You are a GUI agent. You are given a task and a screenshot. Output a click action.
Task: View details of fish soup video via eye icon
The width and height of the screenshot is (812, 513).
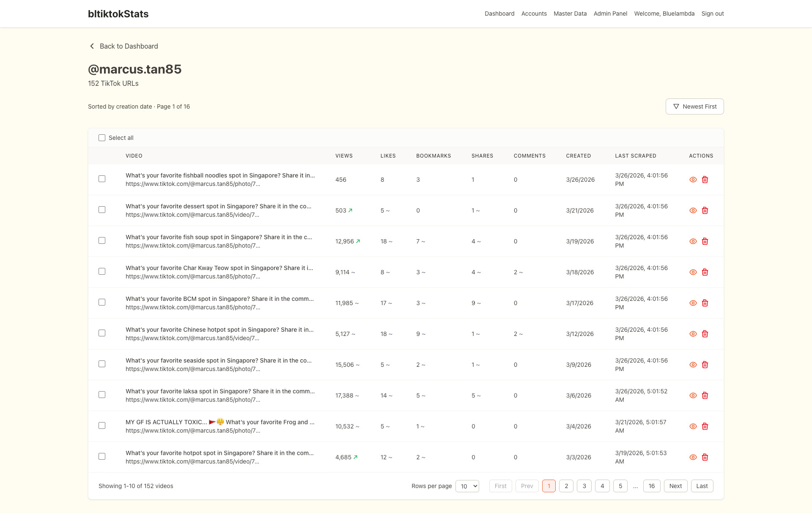693,241
